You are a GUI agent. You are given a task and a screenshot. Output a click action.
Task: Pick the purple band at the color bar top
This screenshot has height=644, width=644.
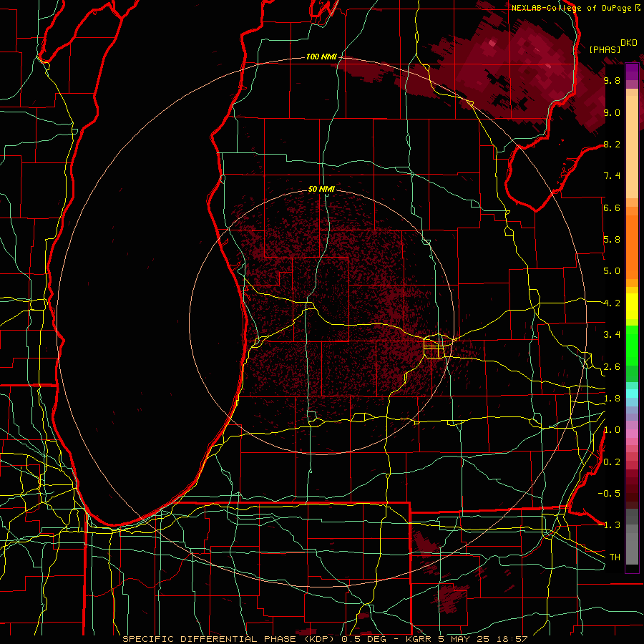click(x=632, y=72)
